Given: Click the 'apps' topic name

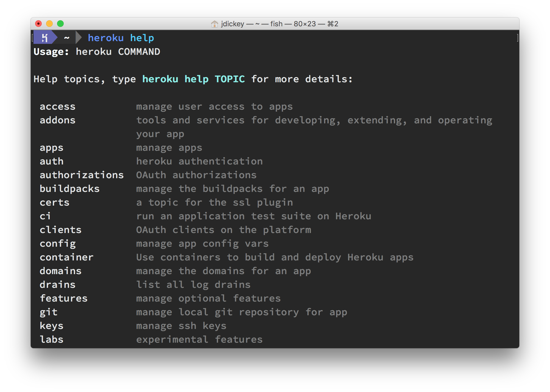Looking at the screenshot, I should click(52, 148).
